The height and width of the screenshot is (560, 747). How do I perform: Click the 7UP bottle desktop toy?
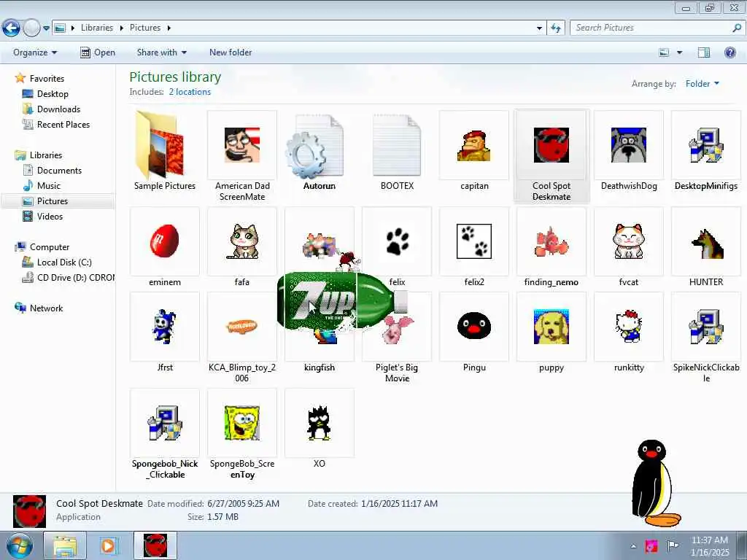342,300
